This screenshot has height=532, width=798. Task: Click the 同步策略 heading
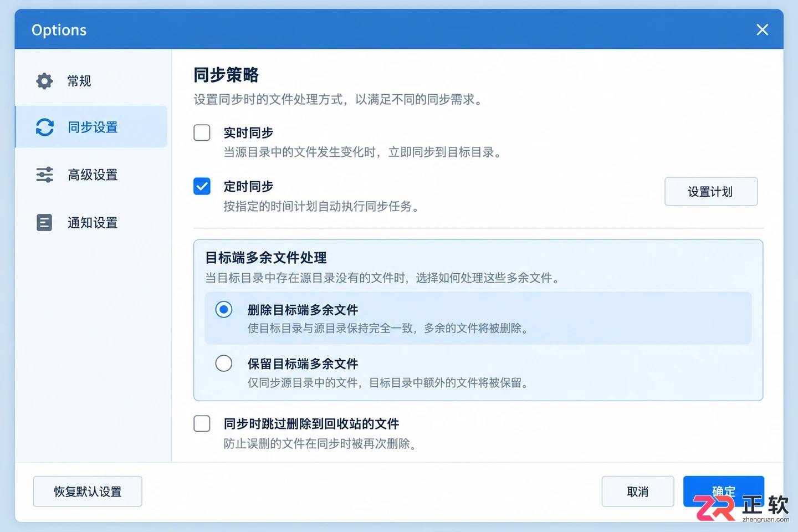[226, 75]
